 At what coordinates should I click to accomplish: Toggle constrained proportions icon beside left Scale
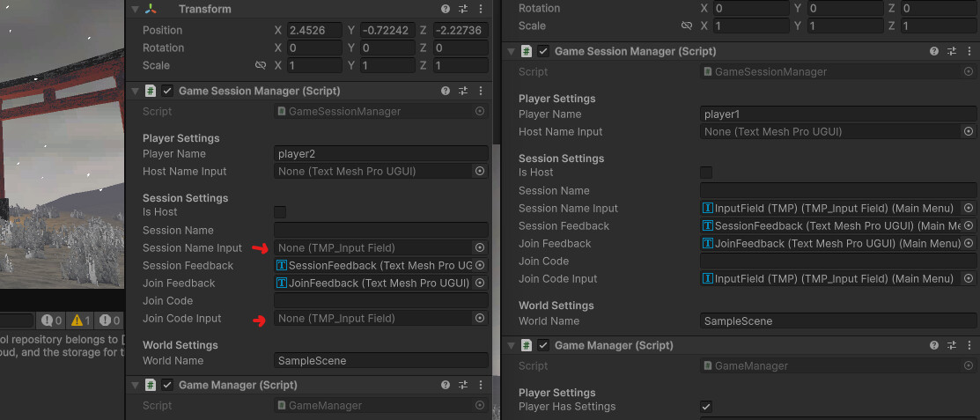click(261, 65)
